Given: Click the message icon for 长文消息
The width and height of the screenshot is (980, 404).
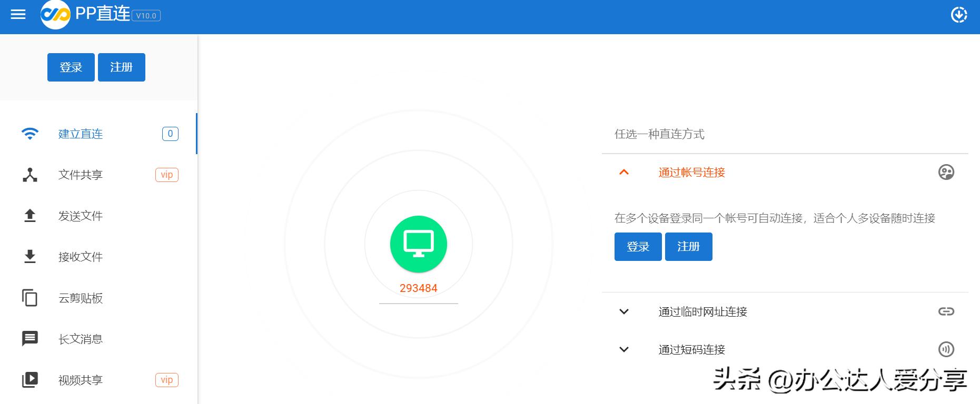Looking at the screenshot, I should coord(30,339).
